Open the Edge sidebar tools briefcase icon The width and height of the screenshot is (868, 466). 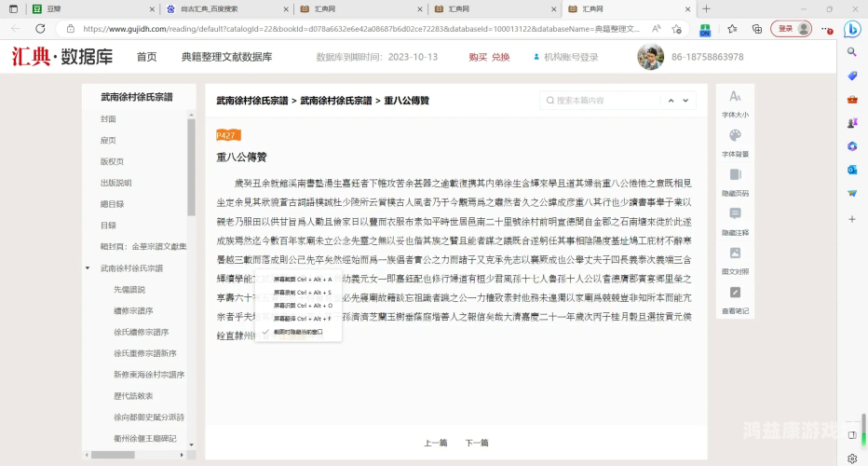[x=852, y=100]
